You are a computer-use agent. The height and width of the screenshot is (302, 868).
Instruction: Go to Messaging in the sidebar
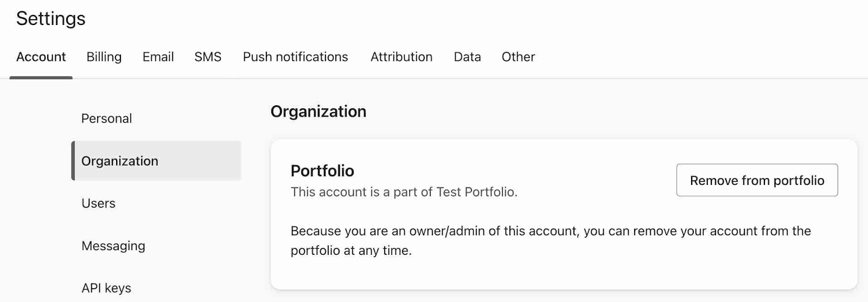click(x=113, y=246)
